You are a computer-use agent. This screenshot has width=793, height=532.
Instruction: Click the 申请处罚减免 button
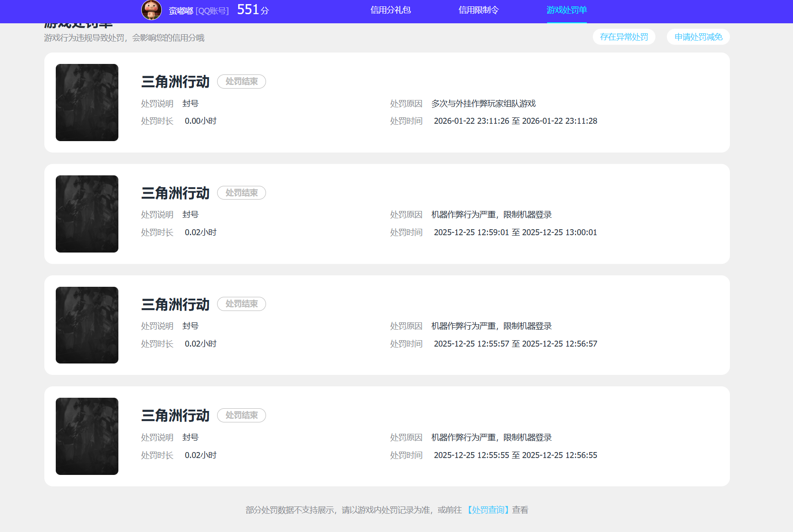[698, 37]
